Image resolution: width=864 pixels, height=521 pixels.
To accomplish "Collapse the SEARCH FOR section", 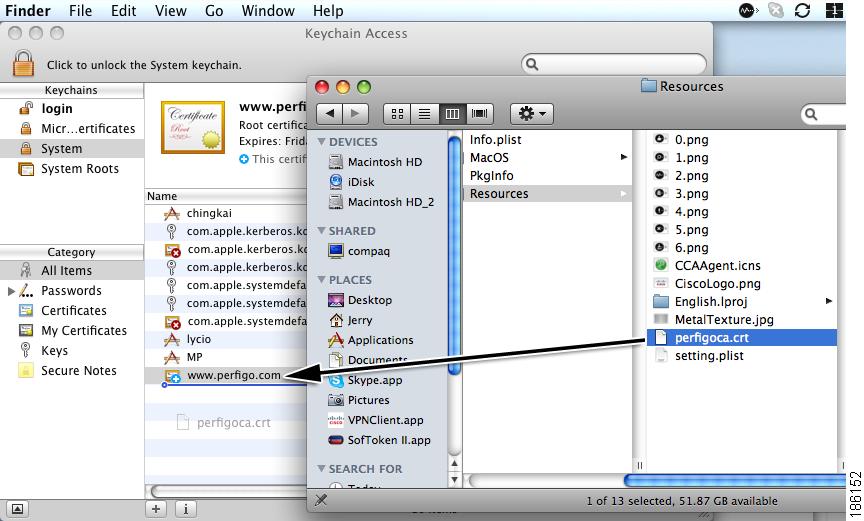I will click(321, 469).
